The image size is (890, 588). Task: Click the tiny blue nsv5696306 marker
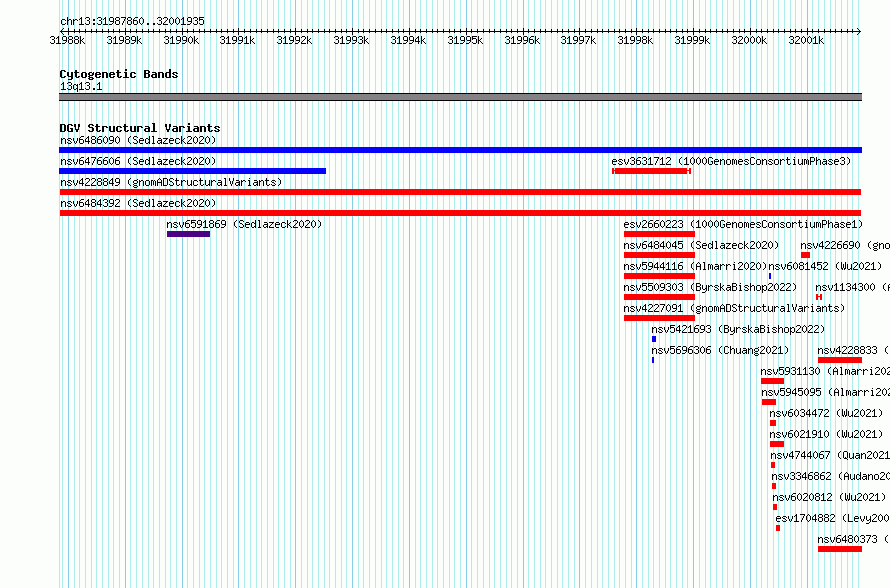point(653,360)
